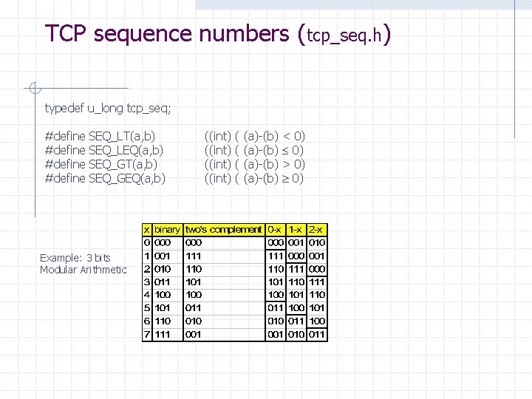Select the expression '((int) ( (a)-(b) < 0)'
This screenshot has height=399, width=532.
point(255,136)
